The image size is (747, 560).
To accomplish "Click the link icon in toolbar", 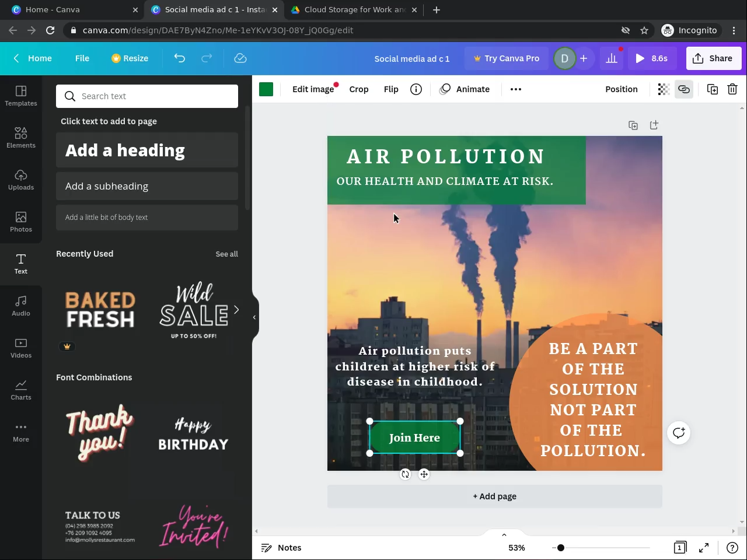I will [684, 89].
